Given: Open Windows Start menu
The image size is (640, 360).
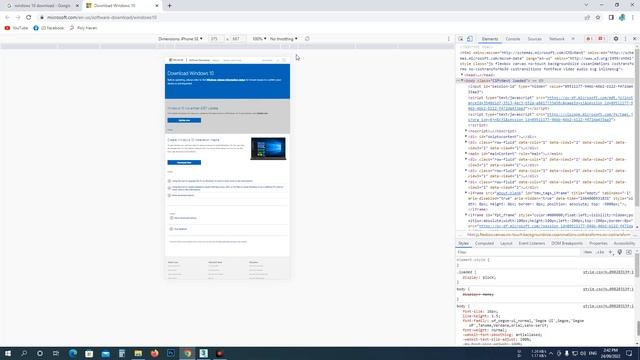Looking at the screenshot, I should click(x=8, y=353).
